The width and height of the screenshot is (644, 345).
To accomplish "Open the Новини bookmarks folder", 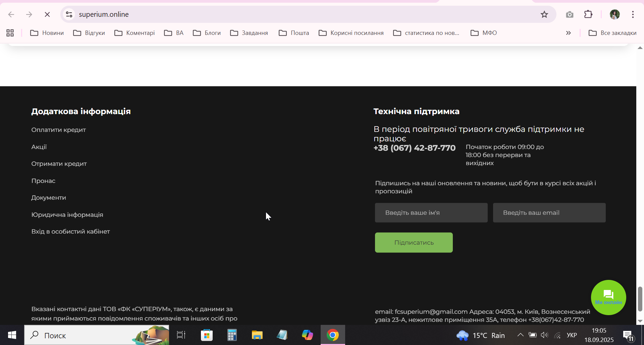I will (47, 33).
